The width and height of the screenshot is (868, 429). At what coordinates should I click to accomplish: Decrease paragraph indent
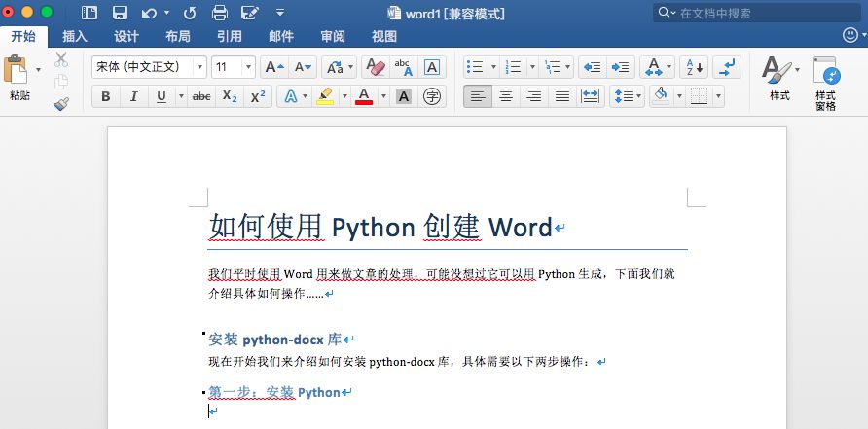pos(593,67)
